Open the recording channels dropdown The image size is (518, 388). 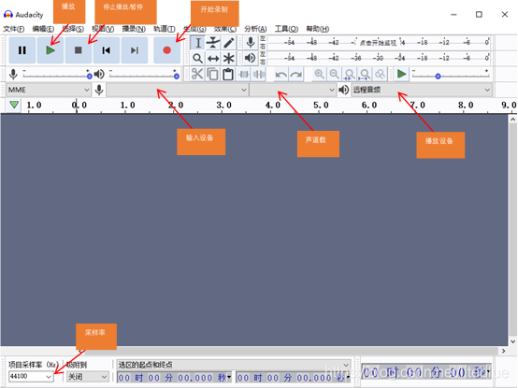(292, 90)
